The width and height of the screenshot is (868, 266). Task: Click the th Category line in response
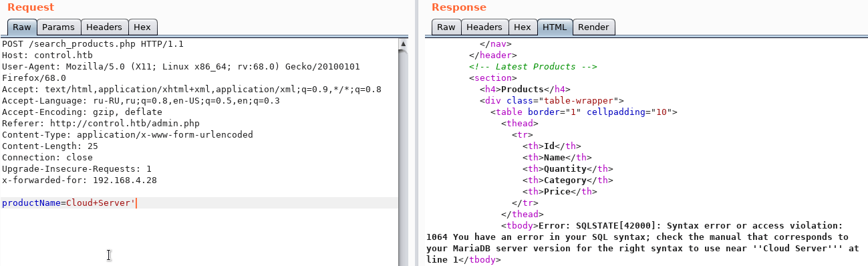pos(568,180)
